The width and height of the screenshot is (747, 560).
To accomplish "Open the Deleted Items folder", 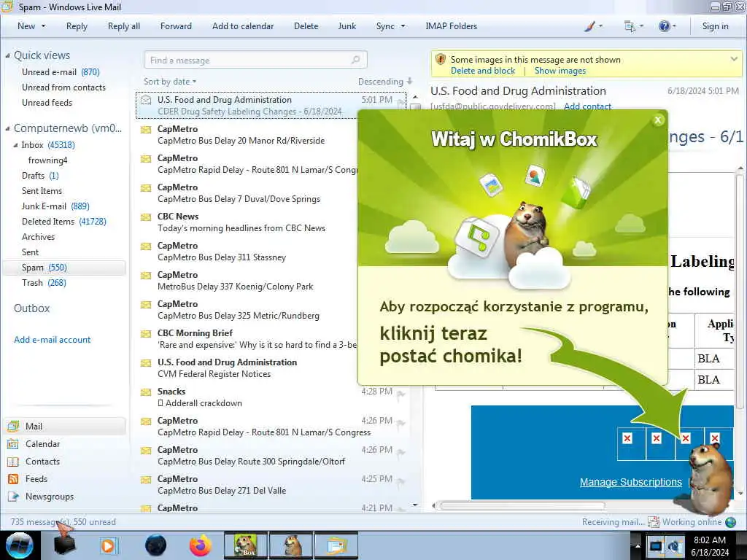I will 64,222.
